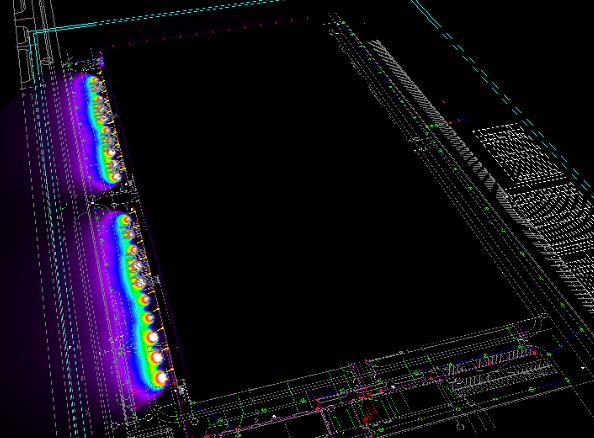Click the red dotted line along top edge
The height and width of the screenshot is (438, 594).
coord(212,31)
